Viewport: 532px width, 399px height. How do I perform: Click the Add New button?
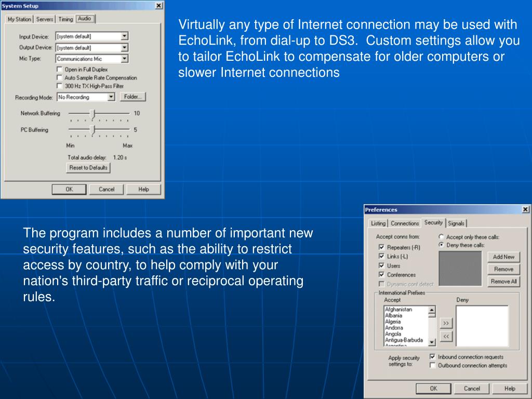coord(503,257)
